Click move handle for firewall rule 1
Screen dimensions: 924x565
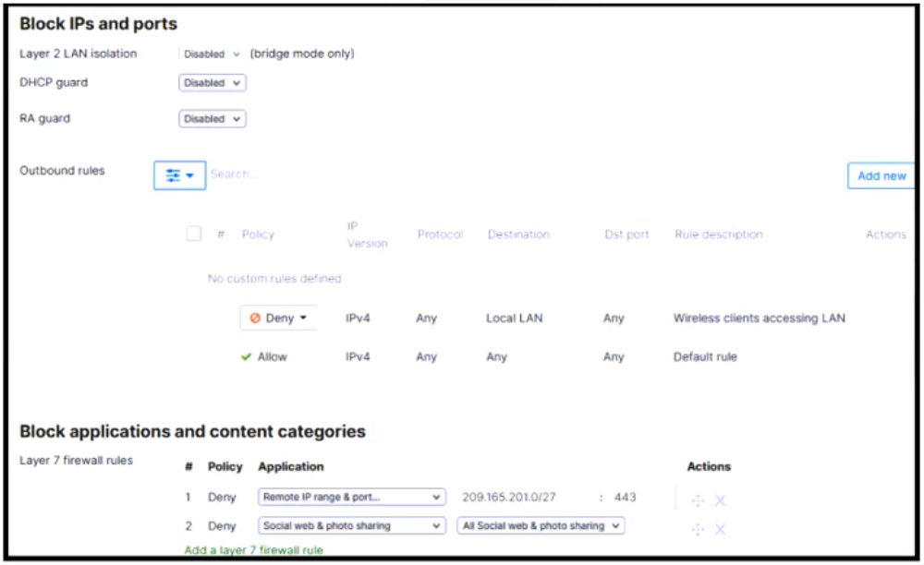tap(698, 500)
